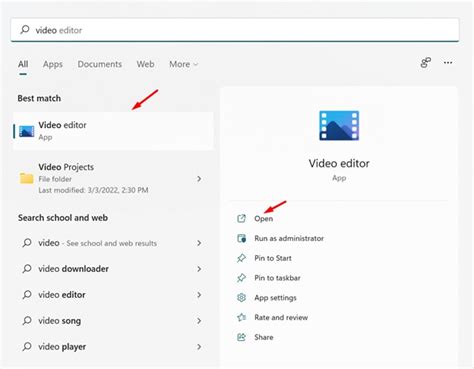The width and height of the screenshot is (474, 369).
Task: Select the video song suggestion
Action: pos(113,321)
